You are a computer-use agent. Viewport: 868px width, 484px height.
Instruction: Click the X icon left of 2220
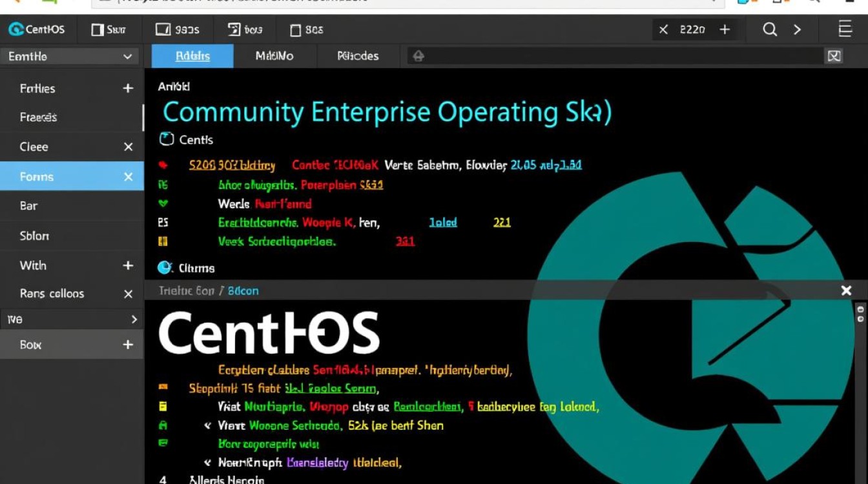point(663,30)
